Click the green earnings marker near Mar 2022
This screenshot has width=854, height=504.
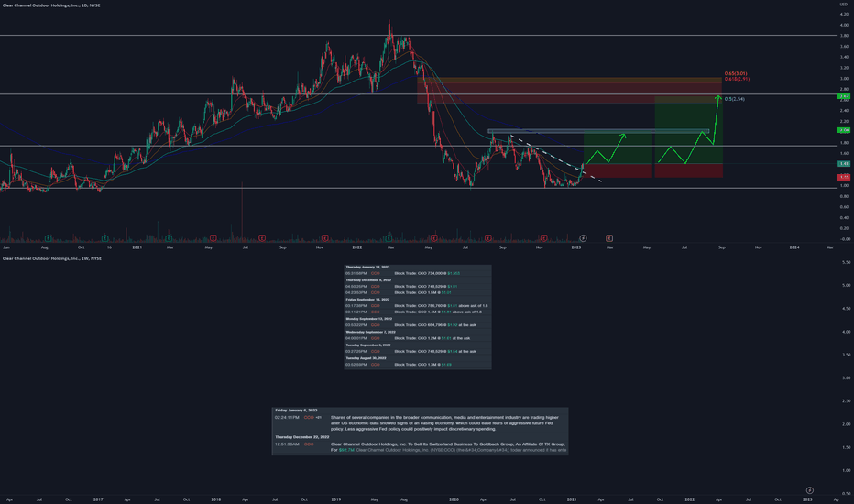point(389,238)
